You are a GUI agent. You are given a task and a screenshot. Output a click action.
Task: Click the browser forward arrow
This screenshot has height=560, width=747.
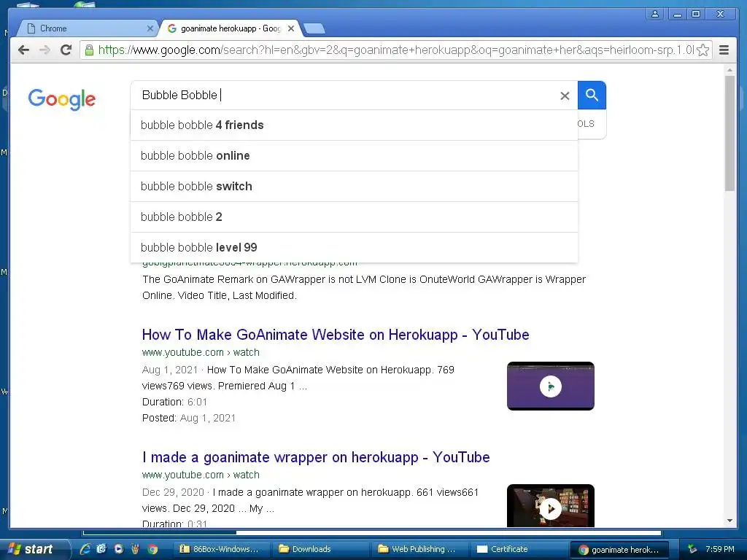pyautogui.click(x=44, y=50)
